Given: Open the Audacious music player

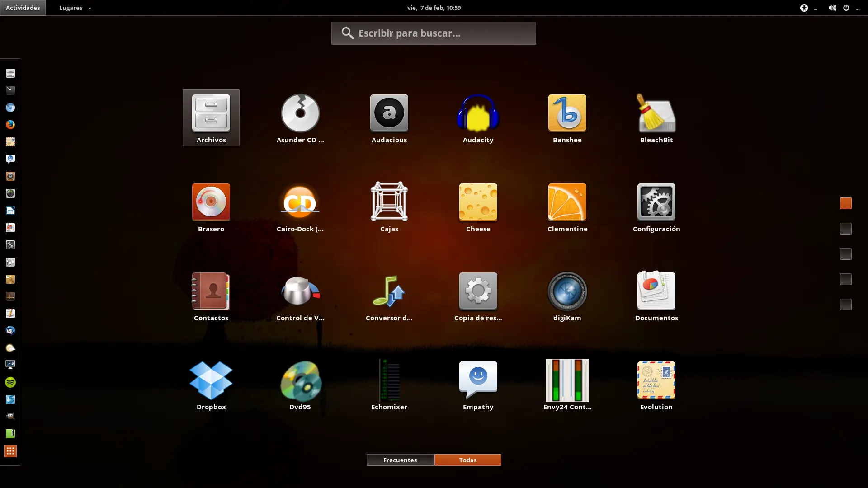Looking at the screenshot, I should [x=389, y=118].
